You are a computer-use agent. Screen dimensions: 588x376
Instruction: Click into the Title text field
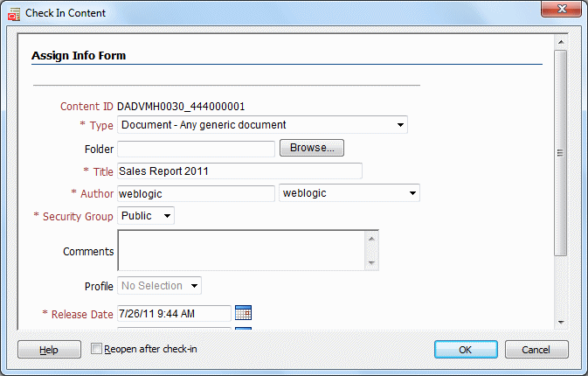tap(239, 171)
